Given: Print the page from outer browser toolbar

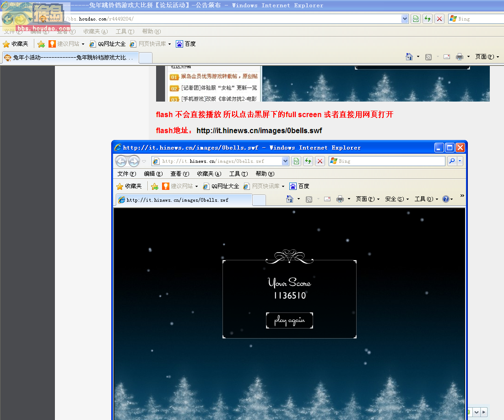Looking at the screenshot, I should point(460,57).
